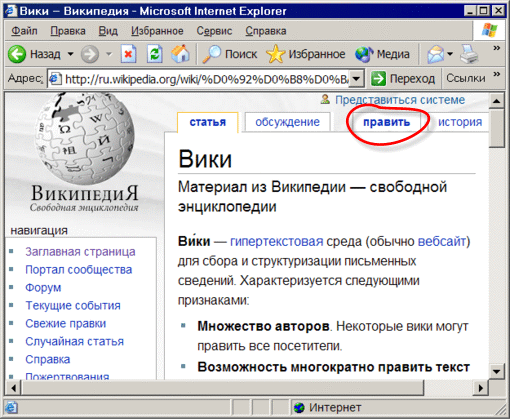Click the user icon beside login link
The width and height of the screenshot is (510, 419).
(x=325, y=99)
